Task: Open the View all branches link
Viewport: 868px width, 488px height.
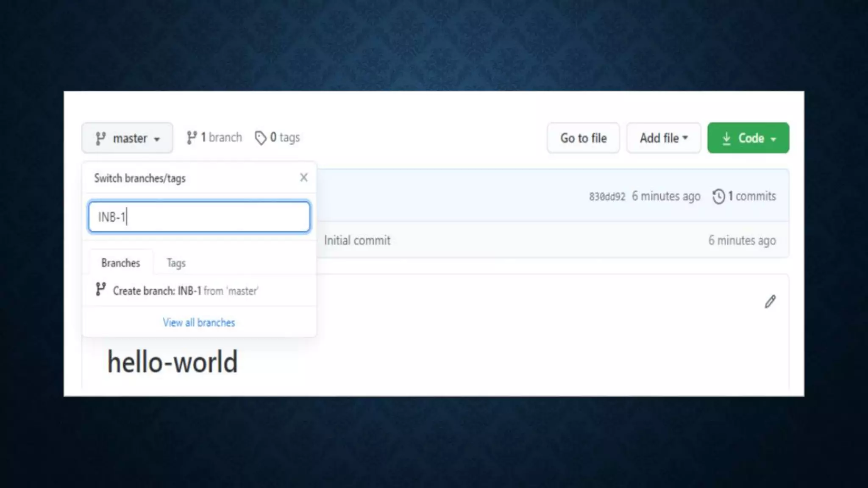Action: [x=199, y=322]
